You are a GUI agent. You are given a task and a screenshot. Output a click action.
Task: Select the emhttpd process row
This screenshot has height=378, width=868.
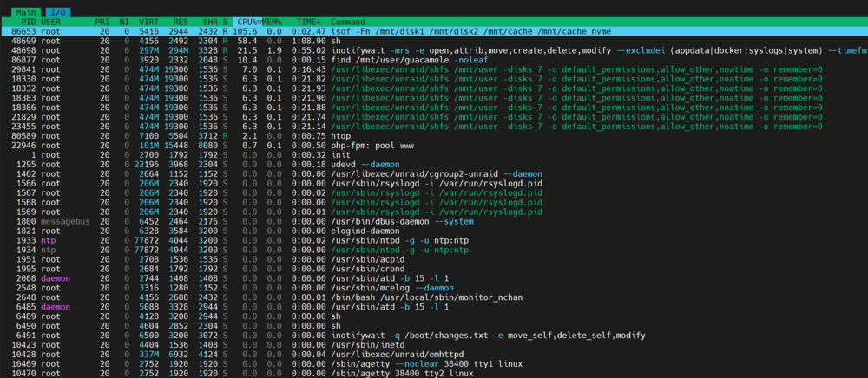click(x=434, y=355)
